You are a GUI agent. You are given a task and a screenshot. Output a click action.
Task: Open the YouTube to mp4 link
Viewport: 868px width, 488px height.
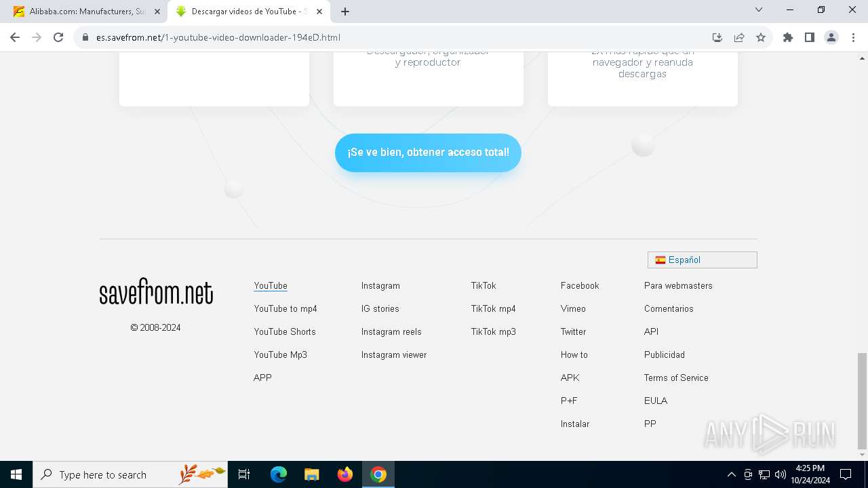(x=285, y=309)
